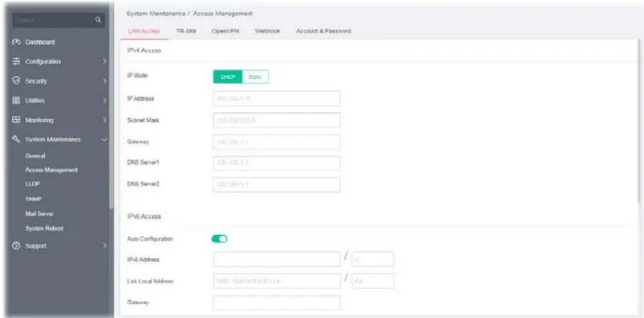Click the IPv6 Gateway field
644x318 pixels.
tap(277, 302)
